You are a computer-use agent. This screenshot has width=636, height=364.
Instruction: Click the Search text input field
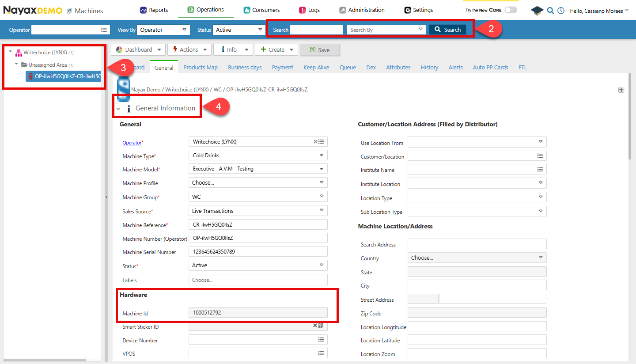(316, 30)
